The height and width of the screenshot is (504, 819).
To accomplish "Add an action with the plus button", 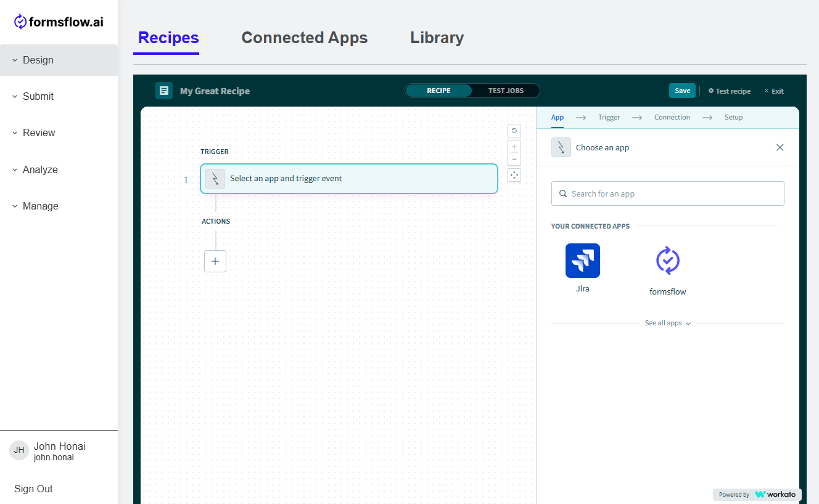I will 215,261.
